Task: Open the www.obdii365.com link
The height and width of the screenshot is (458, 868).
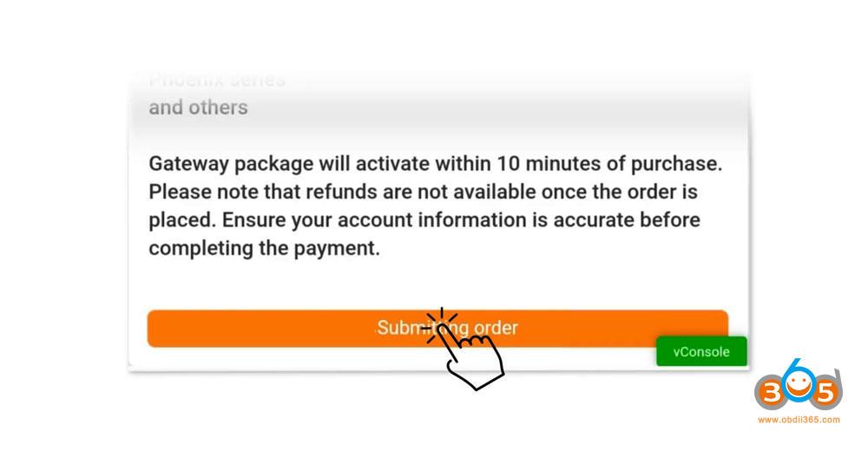Action: 799,420
